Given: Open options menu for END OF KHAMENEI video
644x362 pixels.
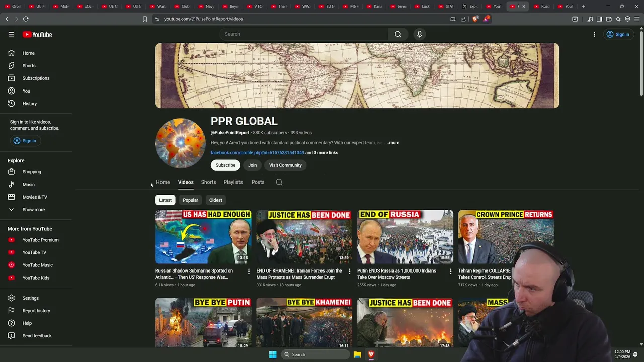Looking at the screenshot, I should (x=350, y=271).
